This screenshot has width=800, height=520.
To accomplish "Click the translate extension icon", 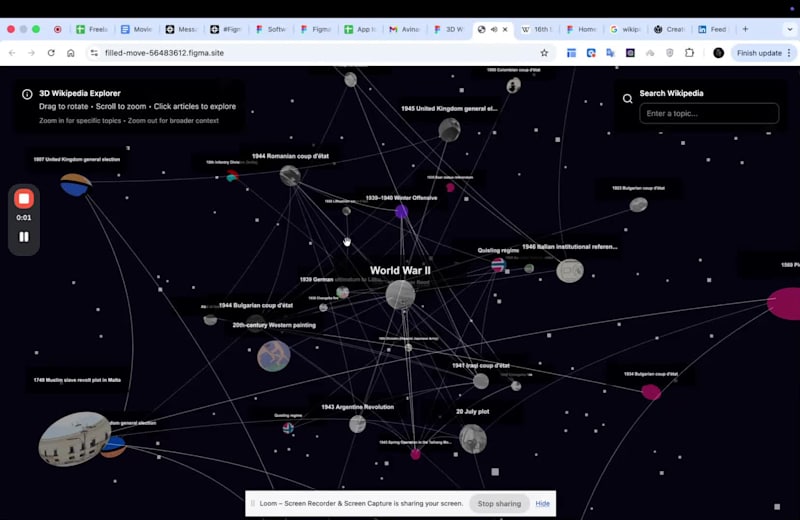I will (610, 53).
